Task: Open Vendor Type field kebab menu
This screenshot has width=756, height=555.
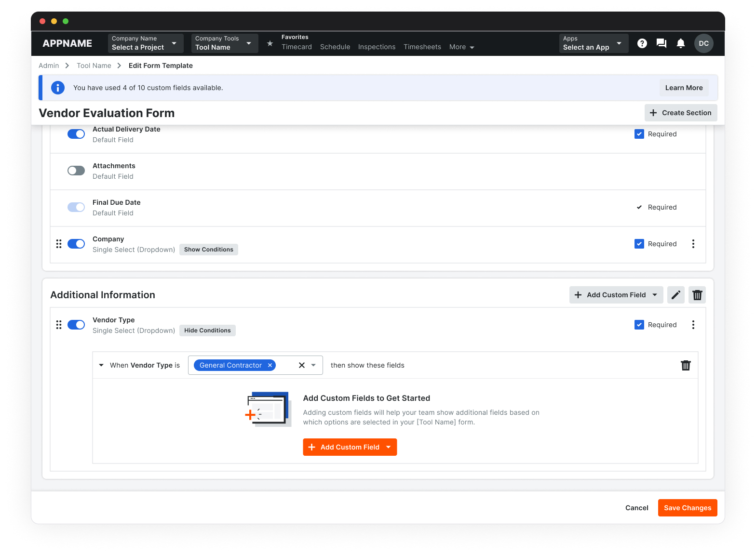Action: [x=693, y=325]
